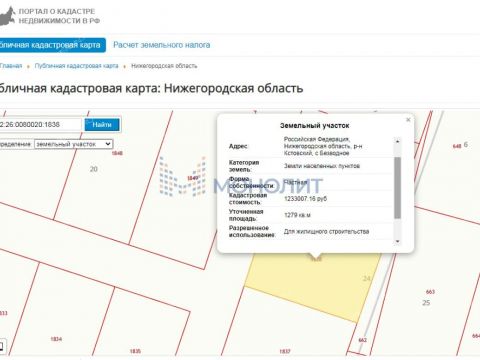480x360 pixels.
Task: Click parcel number 20 on the map
Action: [94, 169]
